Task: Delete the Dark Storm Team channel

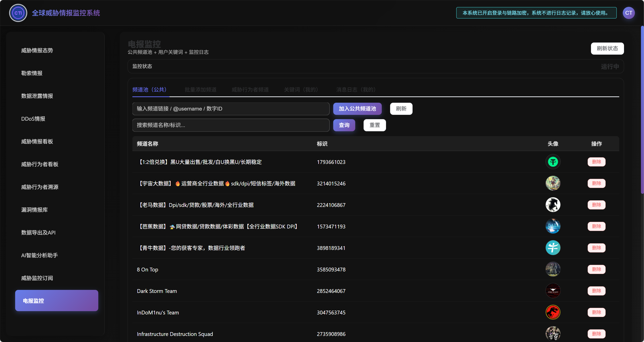Action: point(597,291)
